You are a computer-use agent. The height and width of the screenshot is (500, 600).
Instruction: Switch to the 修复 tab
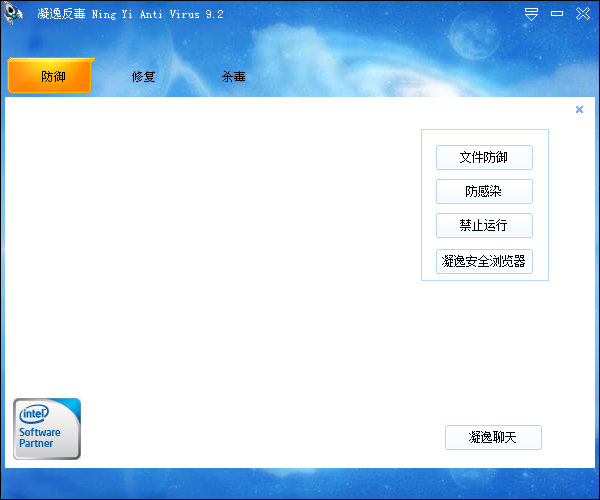(143, 77)
